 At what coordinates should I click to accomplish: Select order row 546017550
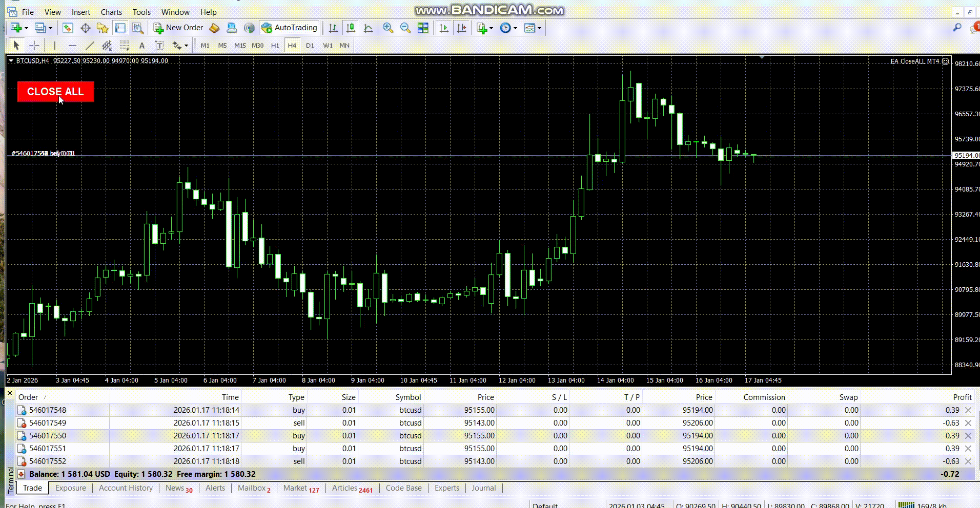click(495, 436)
